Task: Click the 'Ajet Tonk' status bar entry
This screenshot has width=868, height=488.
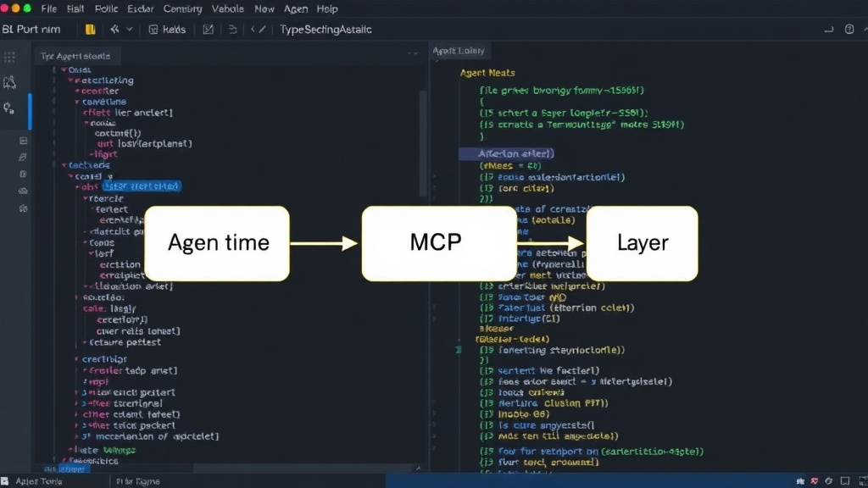Action: (x=39, y=481)
